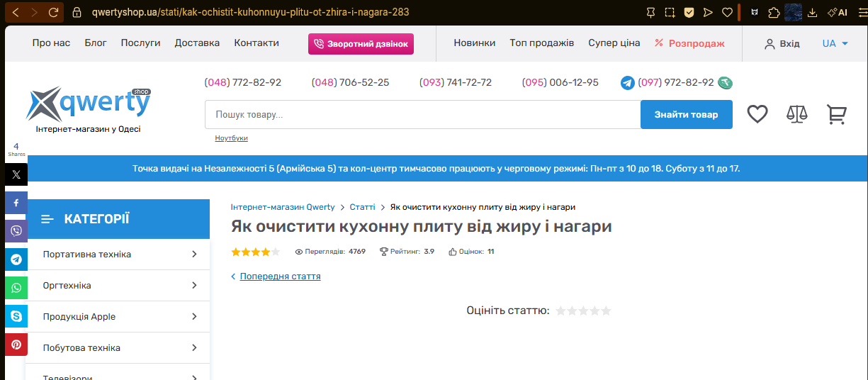Viewport: 868px width, 380px height.
Task: Click the КАТЕГОРІЇ menu header
Action: [118, 219]
